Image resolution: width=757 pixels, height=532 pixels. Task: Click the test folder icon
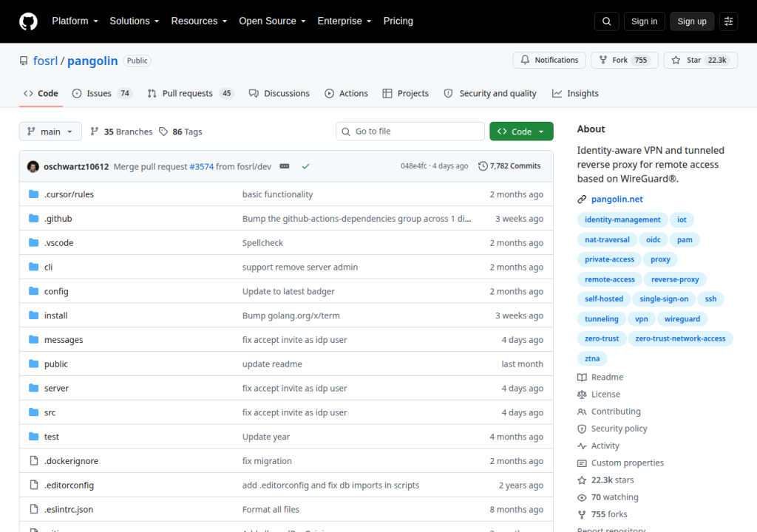click(33, 437)
